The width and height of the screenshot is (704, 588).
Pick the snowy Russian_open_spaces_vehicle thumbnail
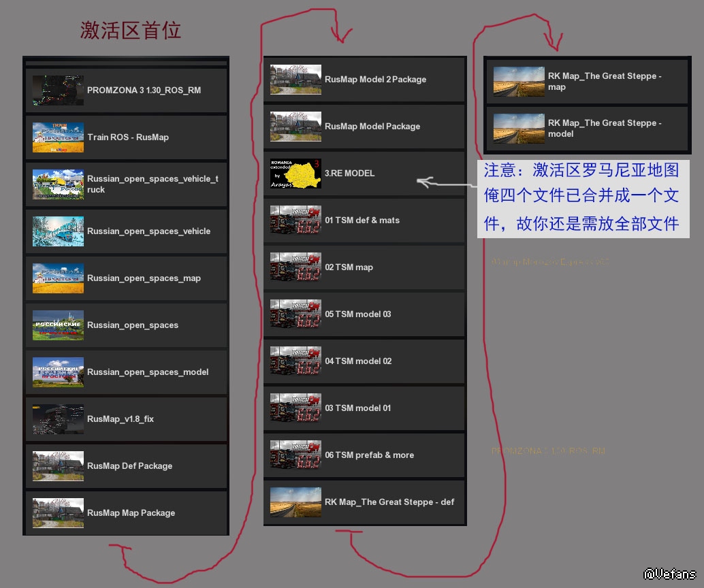pos(58,231)
